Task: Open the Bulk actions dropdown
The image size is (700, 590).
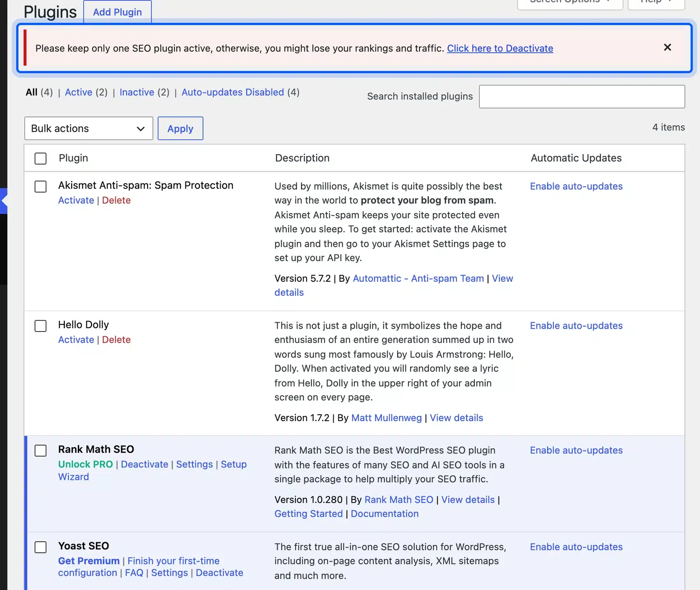Action: [x=89, y=128]
